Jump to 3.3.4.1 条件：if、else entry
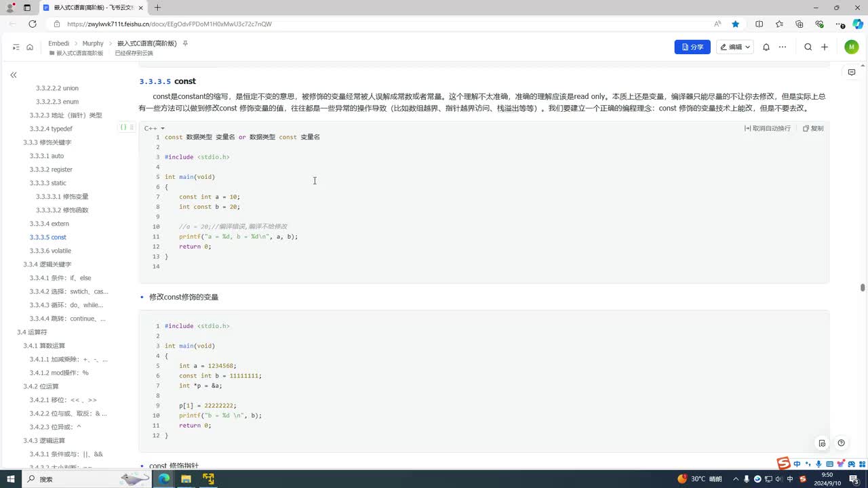 (x=60, y=278)
